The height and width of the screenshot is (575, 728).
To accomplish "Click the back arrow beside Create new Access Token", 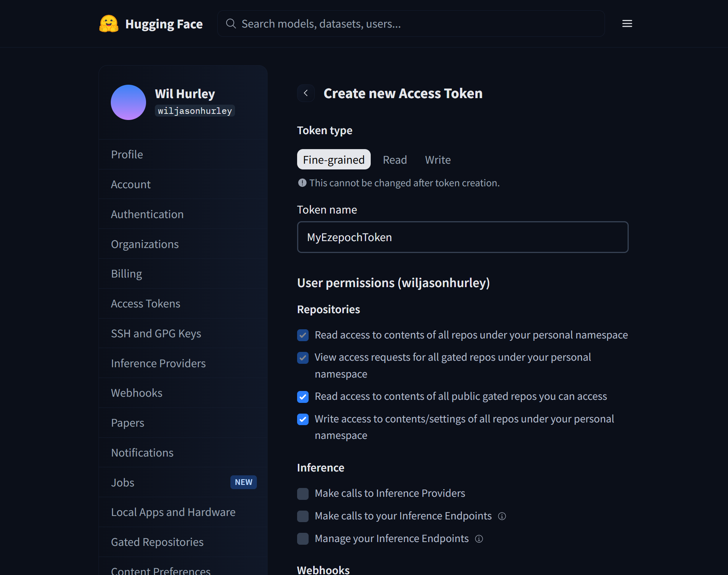I will [x=306, y=93].
